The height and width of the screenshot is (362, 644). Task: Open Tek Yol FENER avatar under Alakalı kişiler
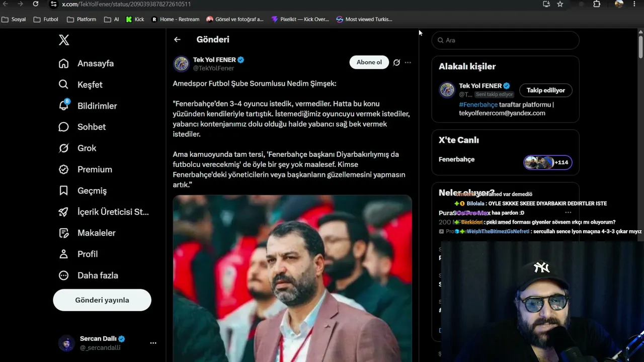pyautogui.click(x=447, y=90)
